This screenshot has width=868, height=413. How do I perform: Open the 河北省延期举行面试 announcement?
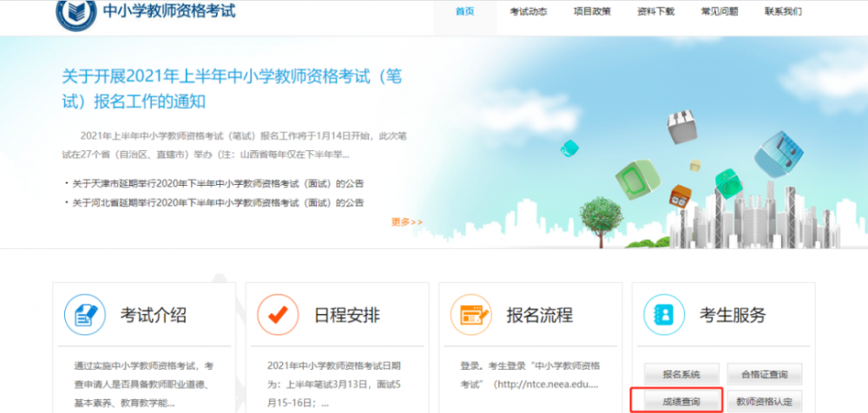pos(218,203)
